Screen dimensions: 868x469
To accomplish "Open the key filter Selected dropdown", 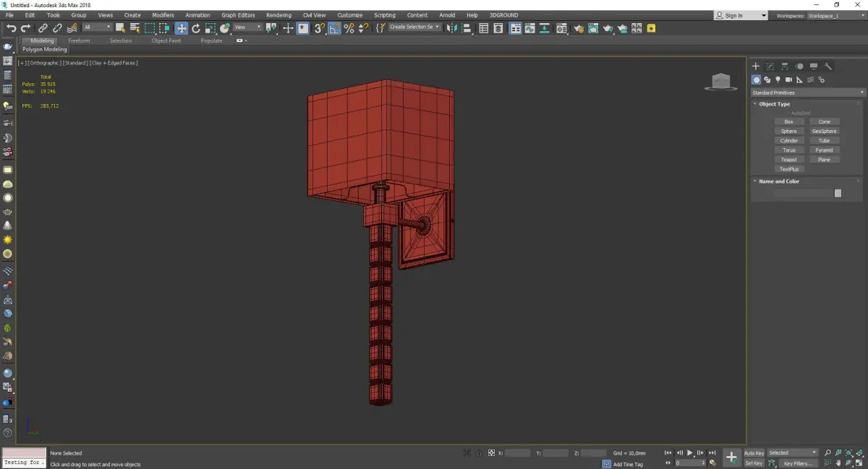I will pos(792,453).
